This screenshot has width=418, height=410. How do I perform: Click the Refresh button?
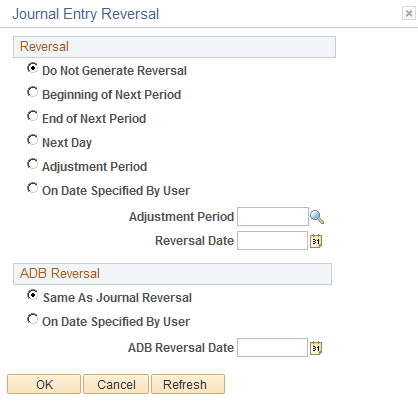tap(188, 384)
